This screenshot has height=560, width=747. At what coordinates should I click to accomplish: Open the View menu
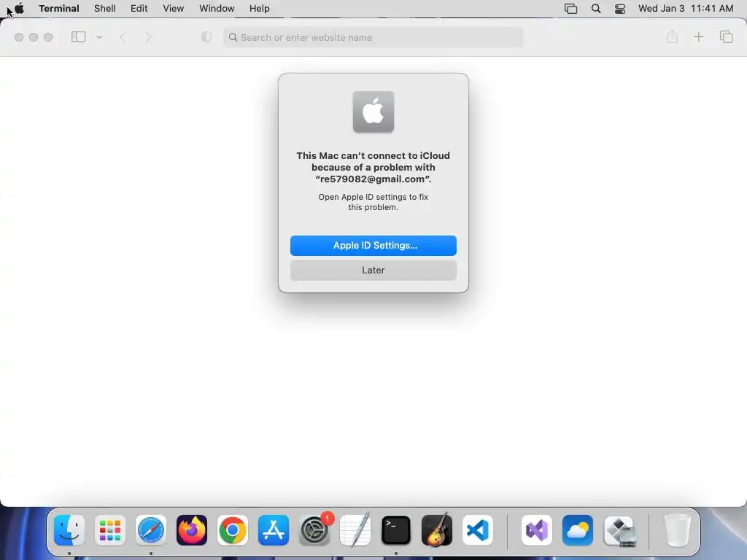[174, 8]
